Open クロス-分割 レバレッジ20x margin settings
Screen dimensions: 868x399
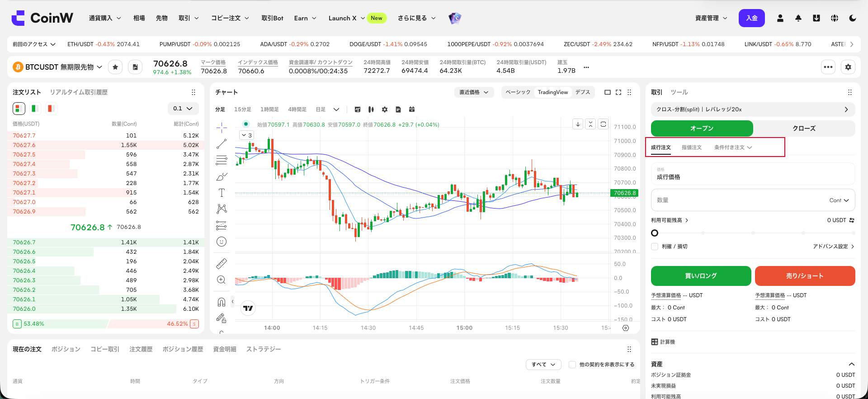tap(753, 109)
